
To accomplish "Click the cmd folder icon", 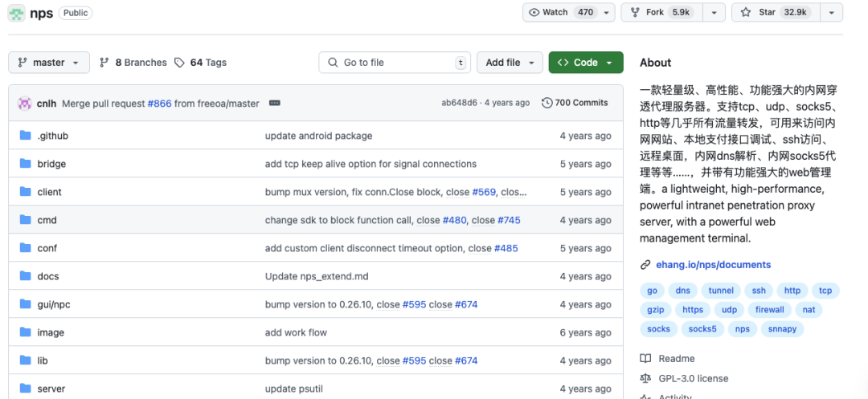I will click(25, 220).
